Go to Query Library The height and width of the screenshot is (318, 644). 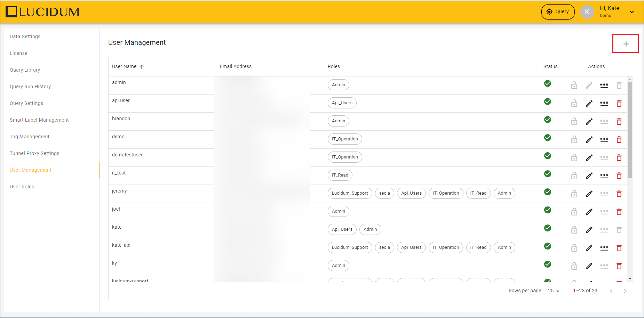click(x=25, y=70)
